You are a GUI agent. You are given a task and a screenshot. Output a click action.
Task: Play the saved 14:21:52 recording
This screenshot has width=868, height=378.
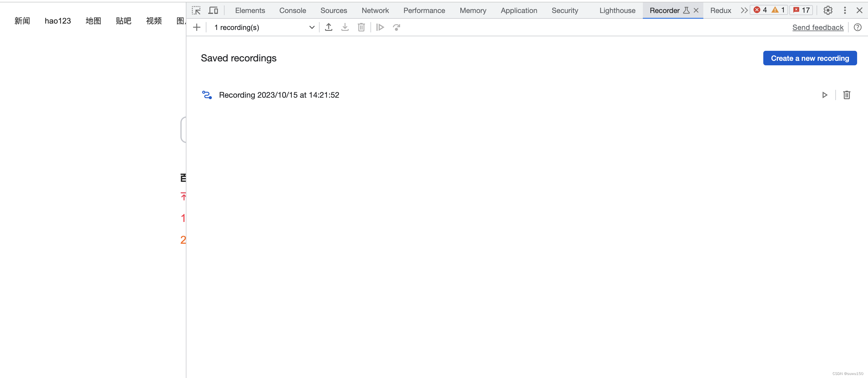click(x=824, y=95)
